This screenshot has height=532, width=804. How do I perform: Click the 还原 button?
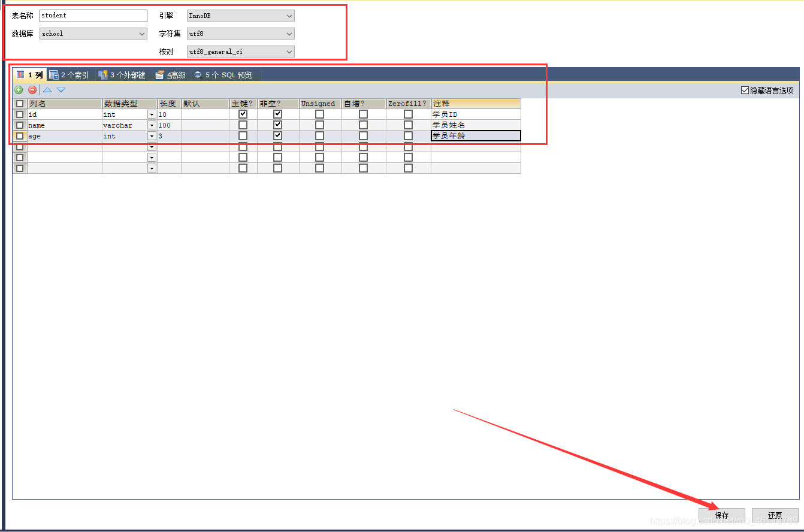pyautogui.click(x=775, y=515)
